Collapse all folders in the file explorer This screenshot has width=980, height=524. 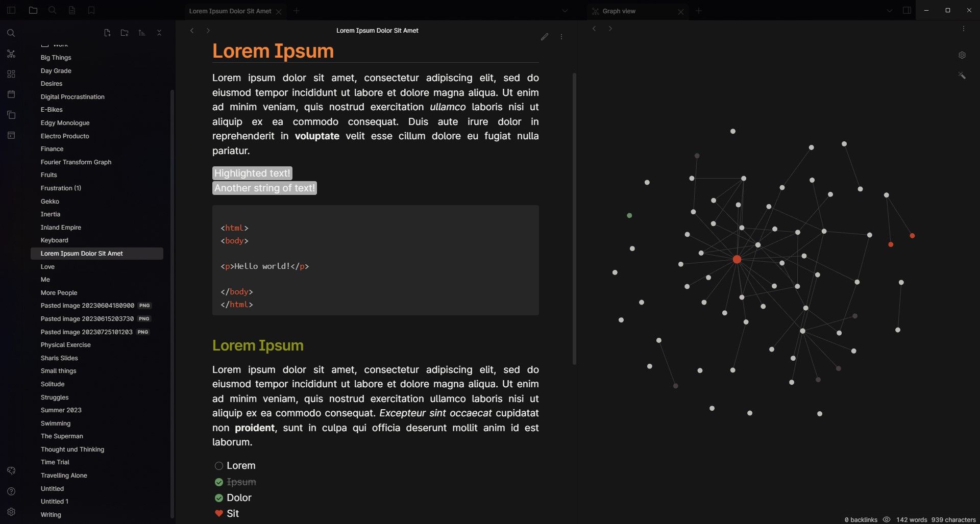coord(159,32)
